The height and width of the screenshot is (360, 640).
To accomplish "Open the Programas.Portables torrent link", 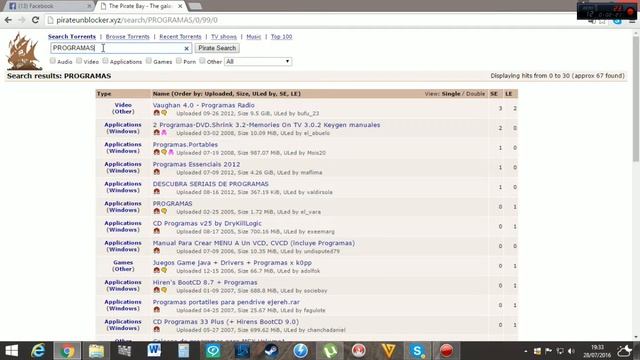I will pos(185,144).
